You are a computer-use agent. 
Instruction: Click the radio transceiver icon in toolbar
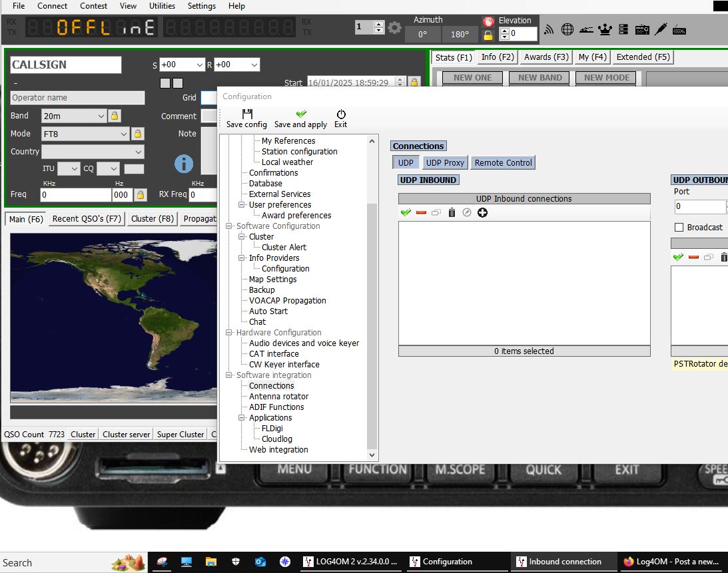click(x=642, y=30)
